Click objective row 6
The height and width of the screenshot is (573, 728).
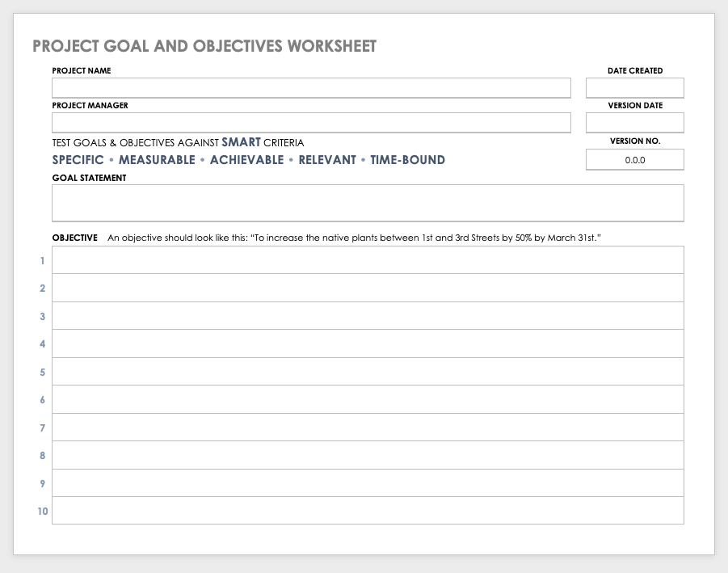point(368,399)
